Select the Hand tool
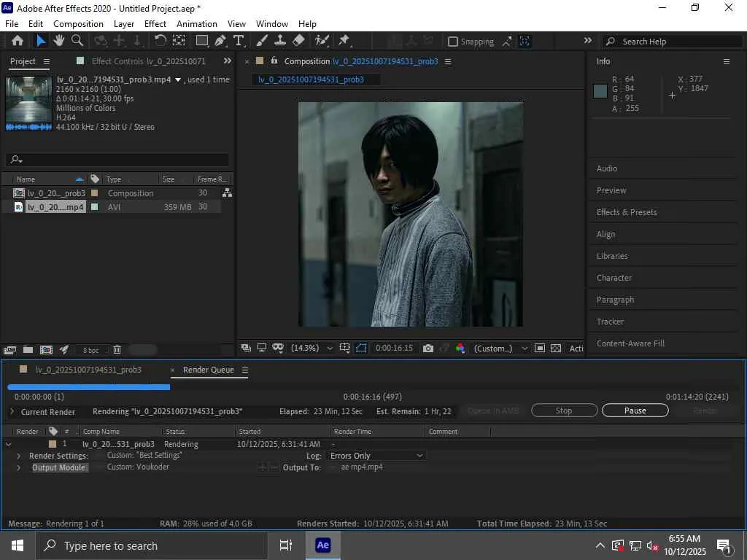The image size is (747, 560). (x=58, y=41)
